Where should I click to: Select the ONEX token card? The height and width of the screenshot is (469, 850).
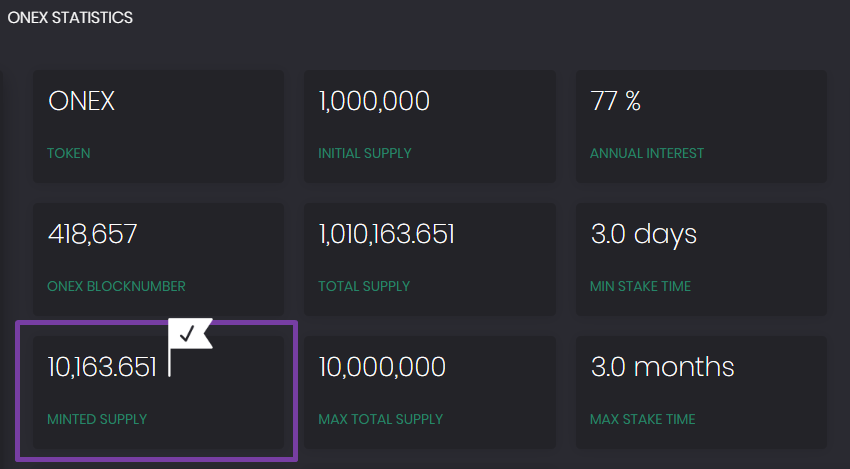point(158,126)
